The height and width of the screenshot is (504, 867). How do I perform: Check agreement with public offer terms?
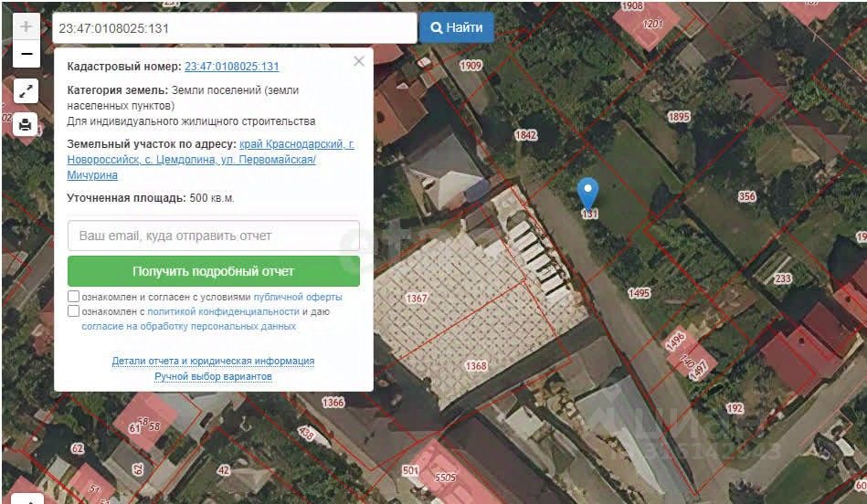click(73, 297)
